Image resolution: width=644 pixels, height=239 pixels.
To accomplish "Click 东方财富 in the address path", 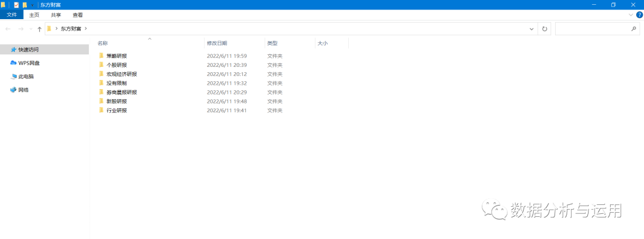I will (71, 29).
